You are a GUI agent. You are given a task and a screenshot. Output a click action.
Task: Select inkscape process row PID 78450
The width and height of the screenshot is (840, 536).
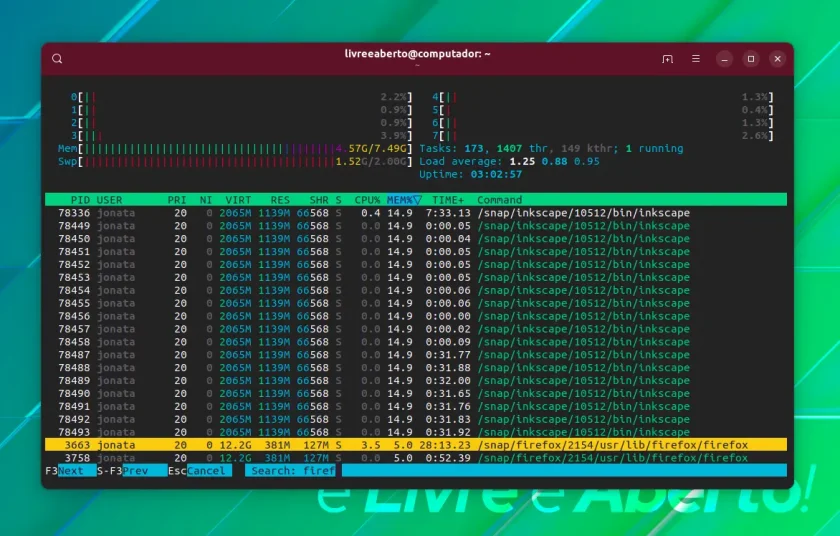coord(416,238)
